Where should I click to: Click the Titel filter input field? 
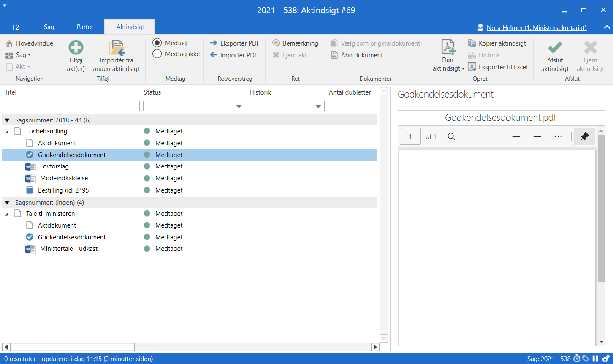click(x=71, y=106)
